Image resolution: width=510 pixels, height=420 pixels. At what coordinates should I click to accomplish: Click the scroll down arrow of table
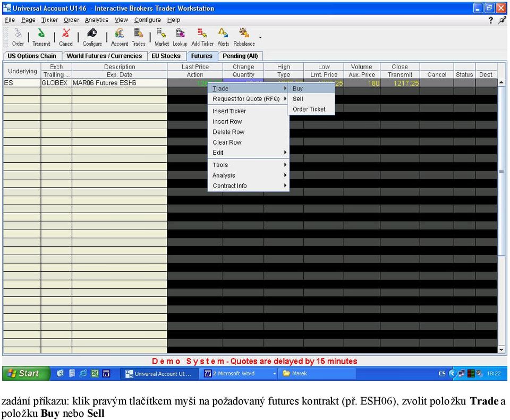coord(501,350)
